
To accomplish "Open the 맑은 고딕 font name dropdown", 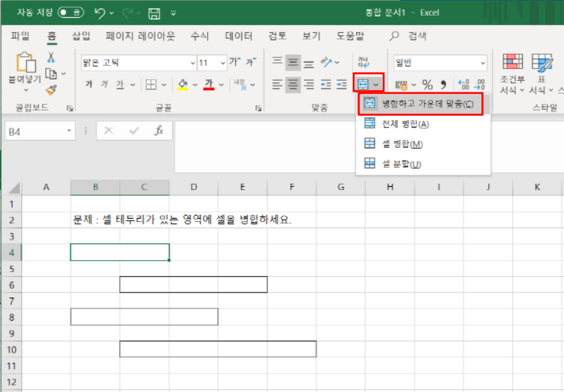I will pos(192,63).
